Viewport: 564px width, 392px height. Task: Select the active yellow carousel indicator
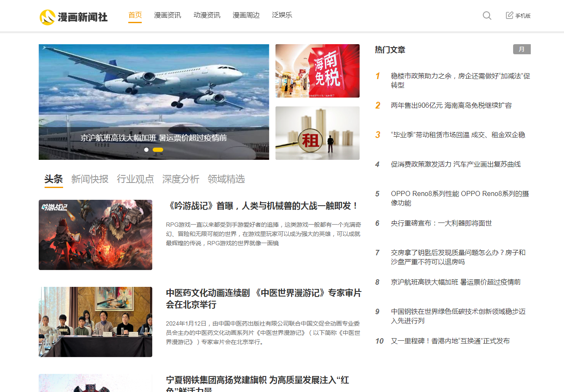[x=158, y=150]
